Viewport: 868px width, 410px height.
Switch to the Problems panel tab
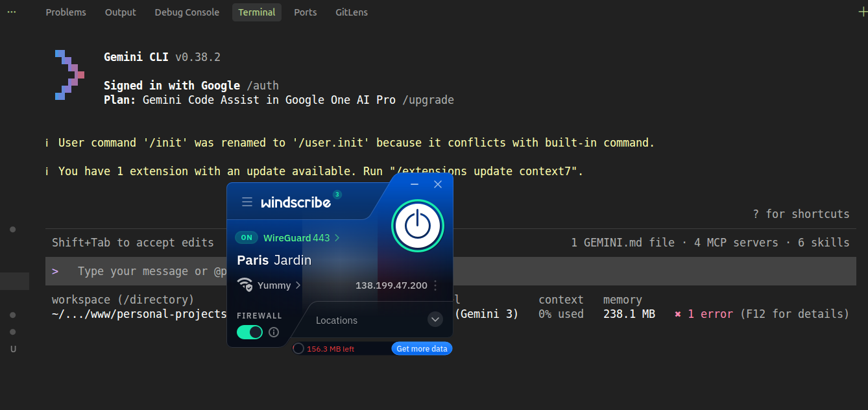point(66,12)
